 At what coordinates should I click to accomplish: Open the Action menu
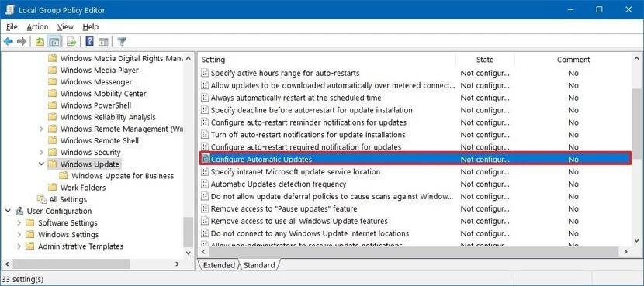click(x=37, y=27)
